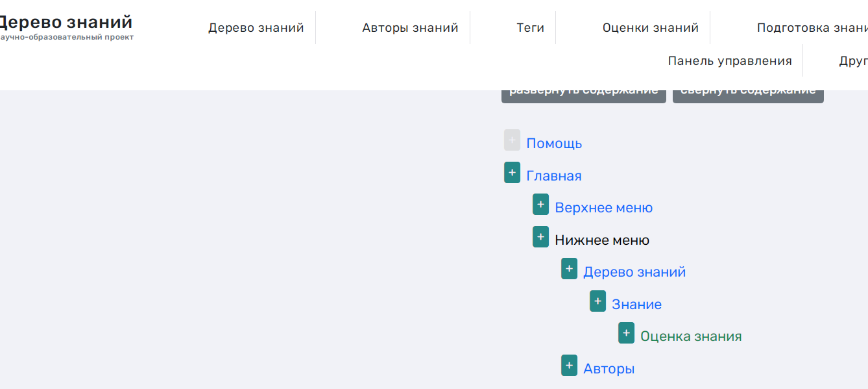Click the plus icon beside Нижнее меню

540,236
